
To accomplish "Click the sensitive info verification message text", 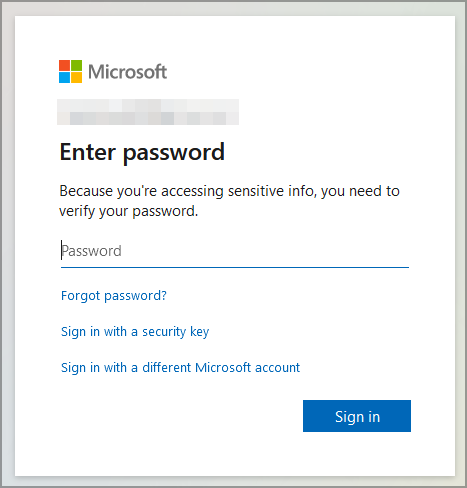I will (229, 201).
